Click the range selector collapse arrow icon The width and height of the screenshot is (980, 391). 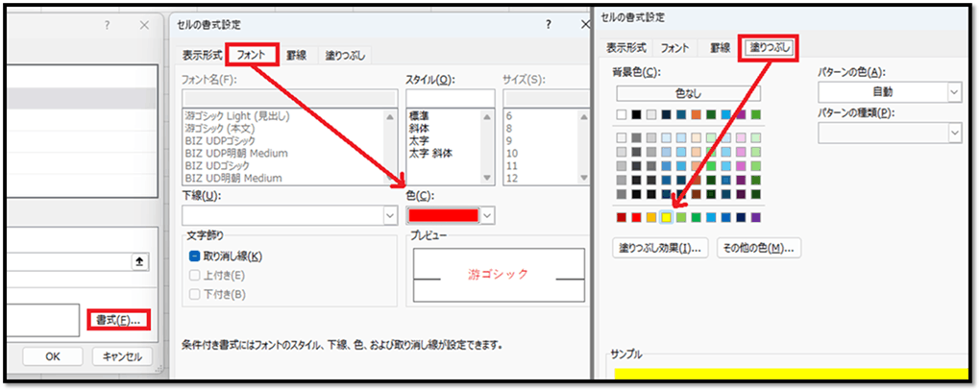click(x=139, y=261)
